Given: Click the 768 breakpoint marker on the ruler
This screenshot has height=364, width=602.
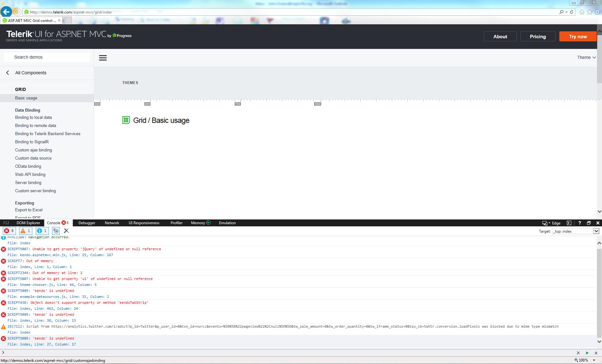Looking at the screenshot, I should coord(238,104).
